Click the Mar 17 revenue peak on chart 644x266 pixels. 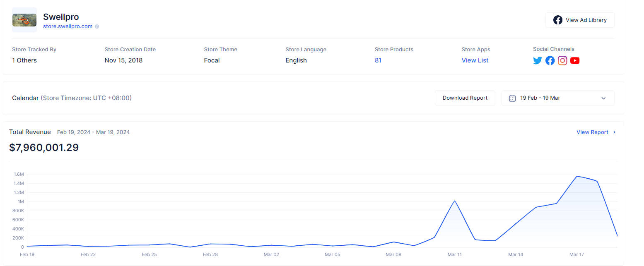[576, 177]
